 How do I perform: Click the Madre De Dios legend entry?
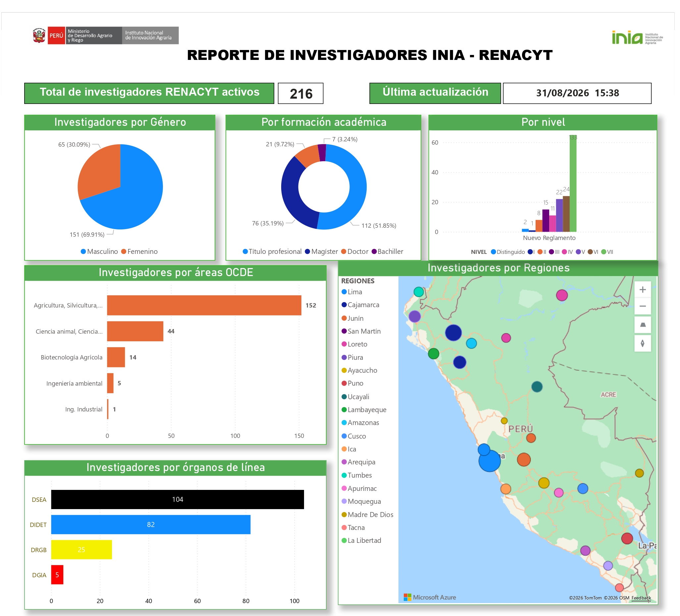point(367,514)
